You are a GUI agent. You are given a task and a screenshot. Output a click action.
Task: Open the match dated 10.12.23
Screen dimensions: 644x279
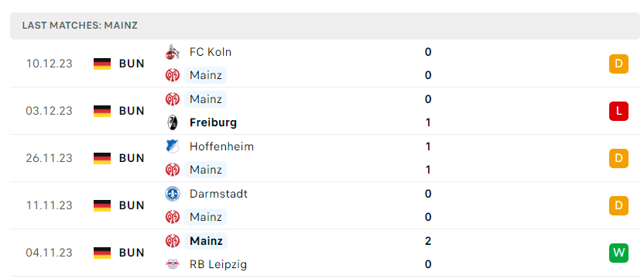(324, 64)
